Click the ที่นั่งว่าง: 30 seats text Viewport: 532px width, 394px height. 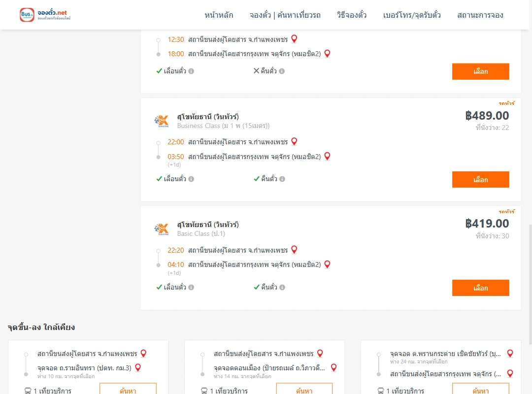click(492, 236)
